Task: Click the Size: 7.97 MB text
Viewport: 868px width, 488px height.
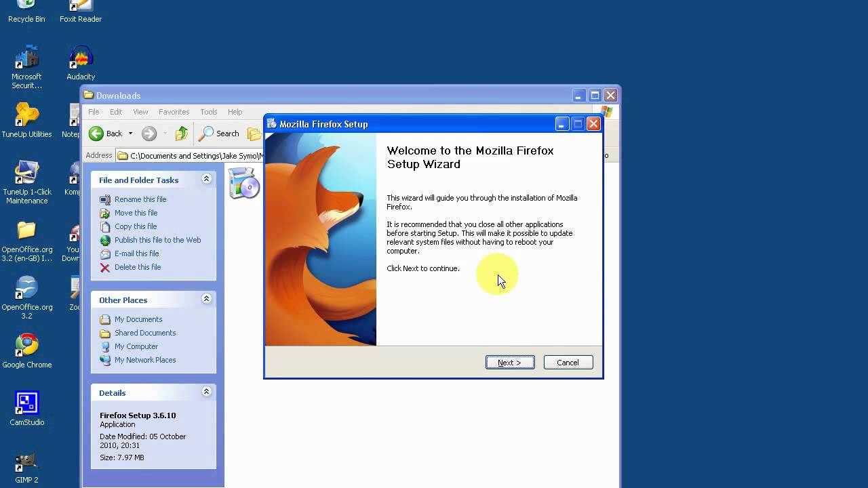Action: pos(122,457)
